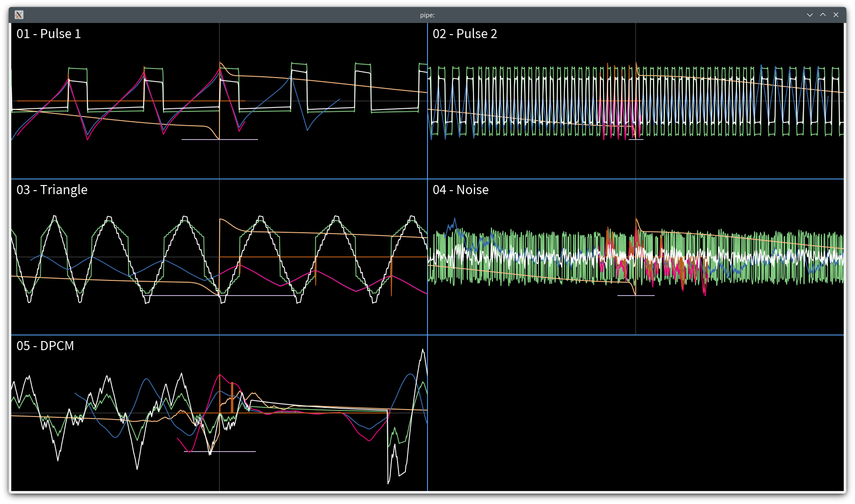Select the Pulse 2 channel label
855x504 pixels.
(465, 33)
